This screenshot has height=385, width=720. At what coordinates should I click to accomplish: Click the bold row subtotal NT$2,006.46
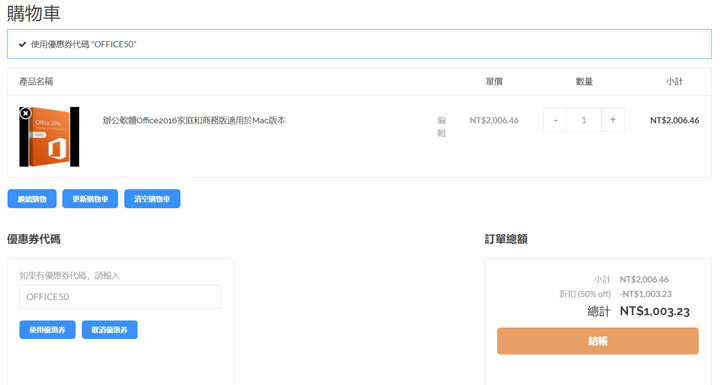675,120
